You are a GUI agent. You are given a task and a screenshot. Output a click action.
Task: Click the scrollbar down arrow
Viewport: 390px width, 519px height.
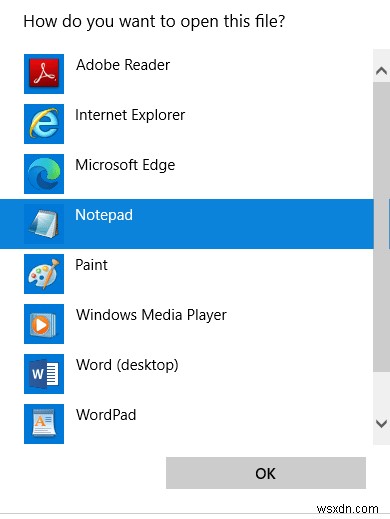tap(381, 424)
